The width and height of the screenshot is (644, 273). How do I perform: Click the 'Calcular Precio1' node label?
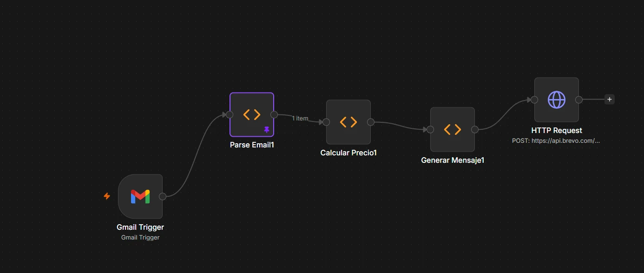[348, 153]
